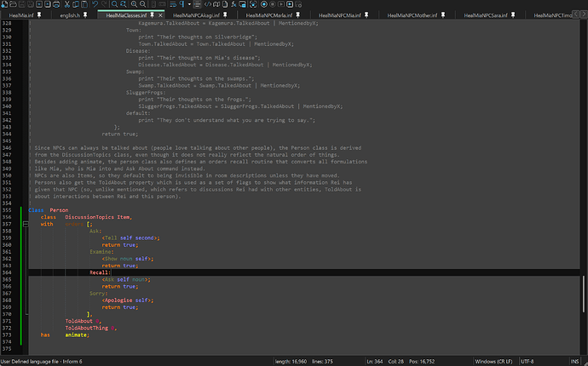The height and width of the screenshot is (366, 588).
Task: Toggle the pin on the HealMiaNPCAkagi.inf tab
Action: pos(225,15)
